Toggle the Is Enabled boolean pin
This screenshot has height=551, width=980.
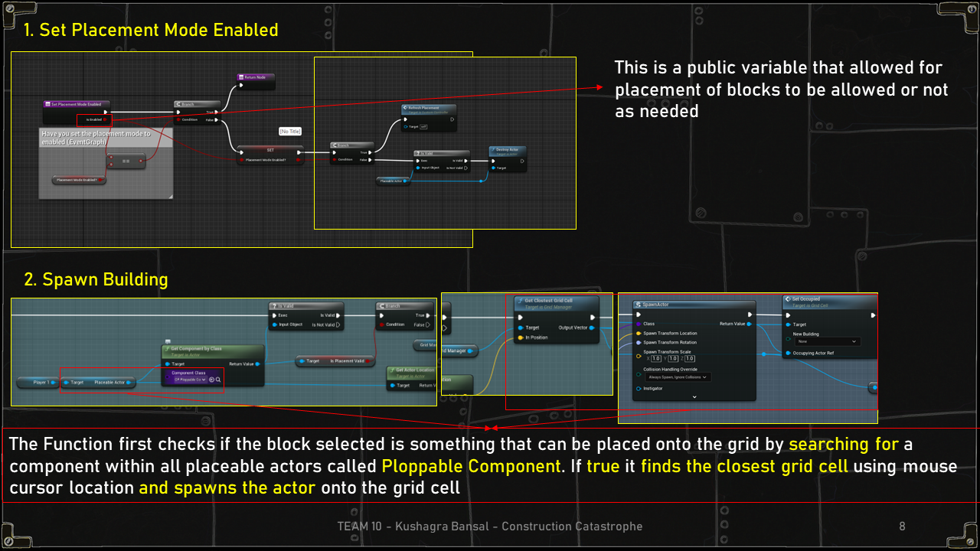pyautogui.click(x=104, y=119)
